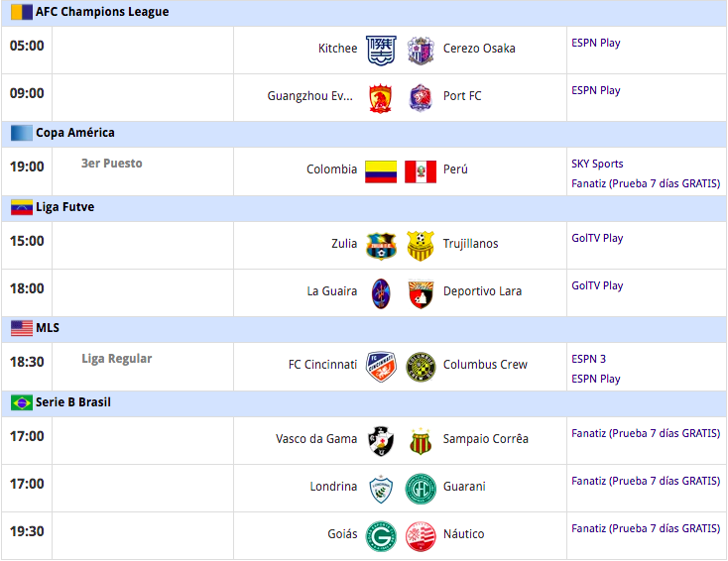
Task: Click the Náutico red striped badge
Action: pos(421,536)
